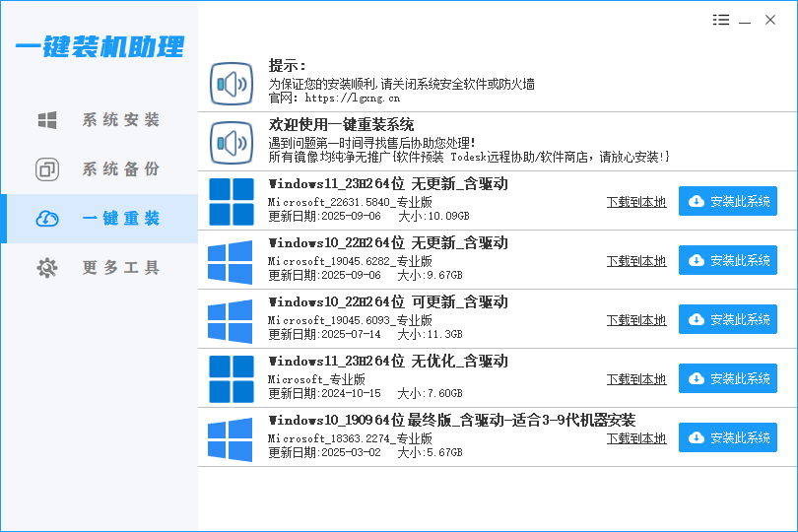The image size is (798, 532).
Task: Click the speaker icon beside 欢迎使用一键重装系统
Action: [x=232, y=143]
